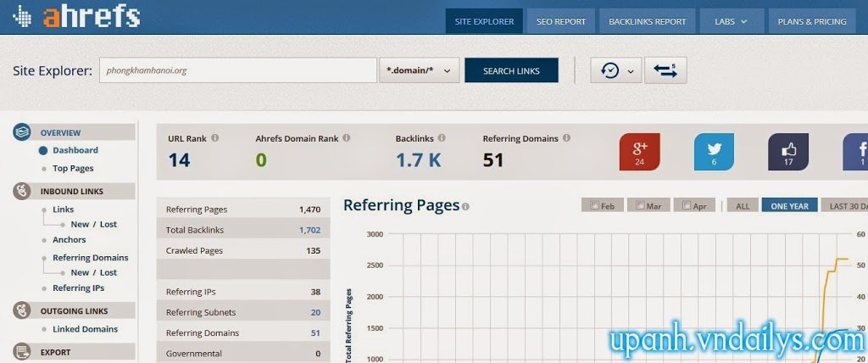Click the Ahrefs logo

pos(76,16)
